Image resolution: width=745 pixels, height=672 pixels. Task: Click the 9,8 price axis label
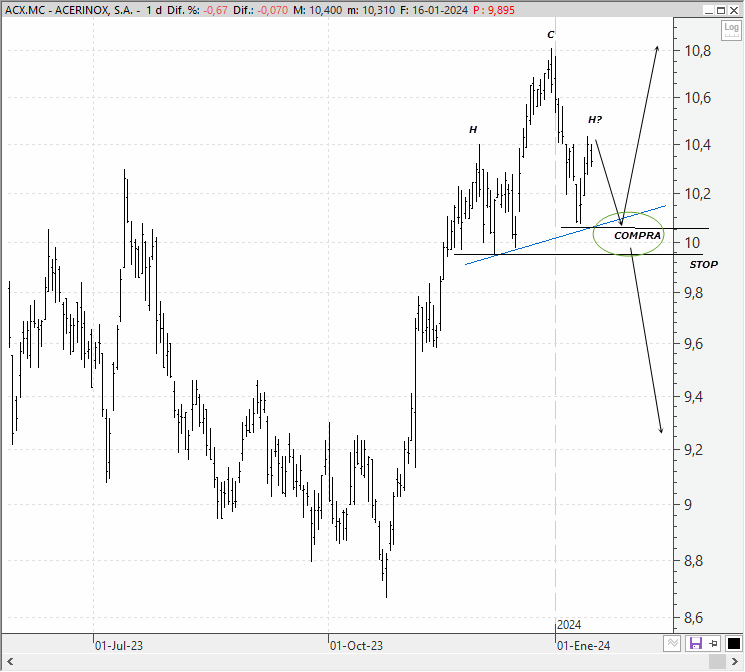click(693, 293)
